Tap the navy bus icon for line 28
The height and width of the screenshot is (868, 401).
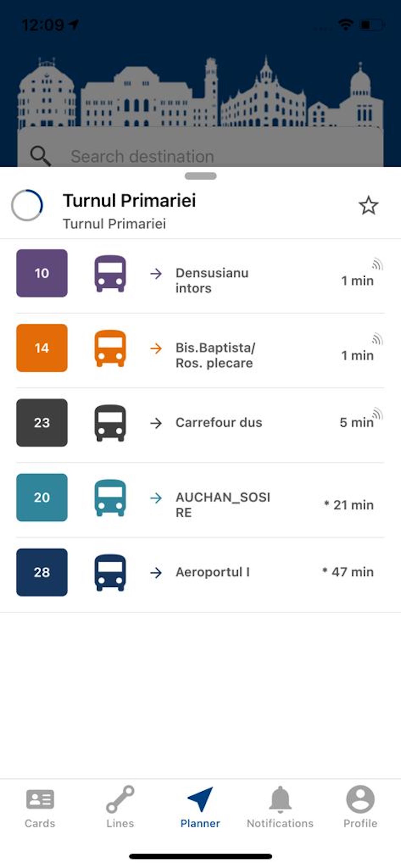110,572
